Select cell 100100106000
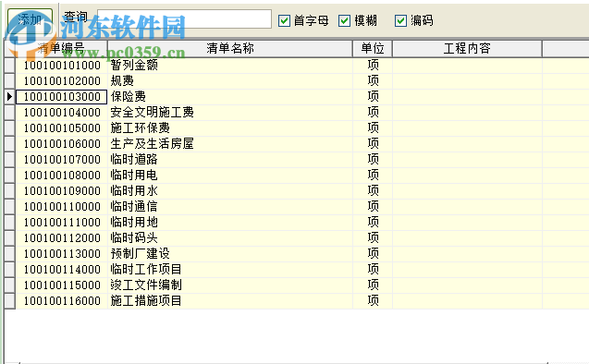The height and width of the screenshot is (364, 589). [x=62, y=144]
